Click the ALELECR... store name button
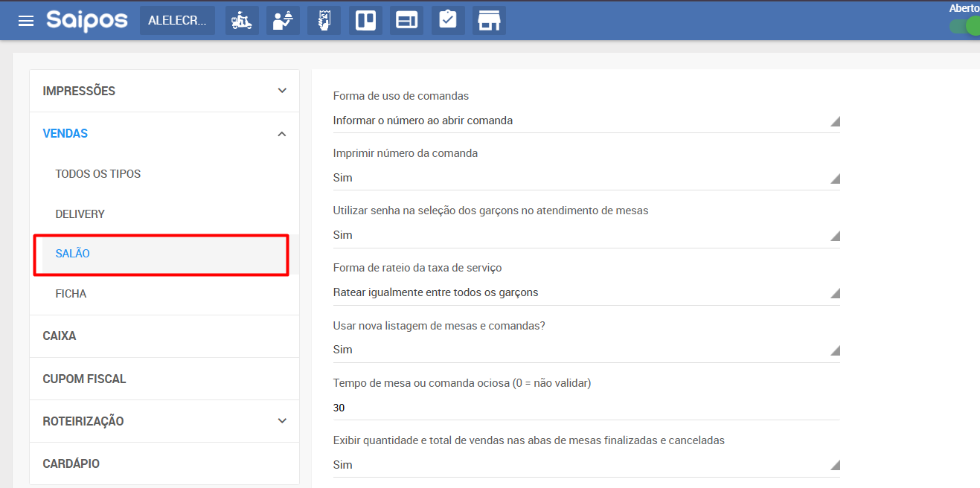Screen dimensions: 980x488 coord(177,21)
